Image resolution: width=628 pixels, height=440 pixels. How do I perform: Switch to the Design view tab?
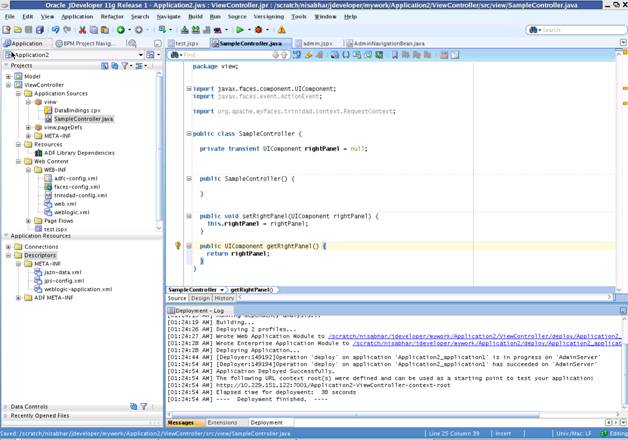pos(200,298)
